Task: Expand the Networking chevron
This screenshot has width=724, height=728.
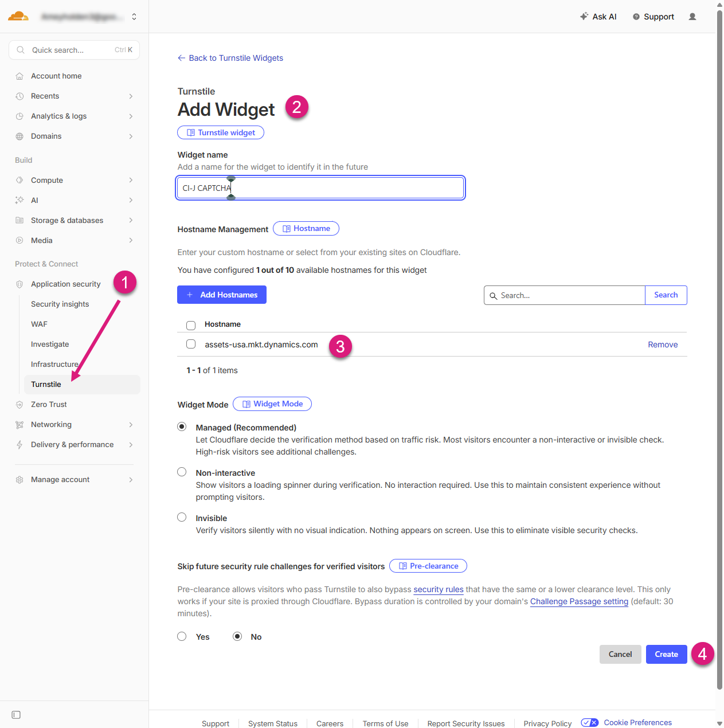Action: [x=131, y=425]
